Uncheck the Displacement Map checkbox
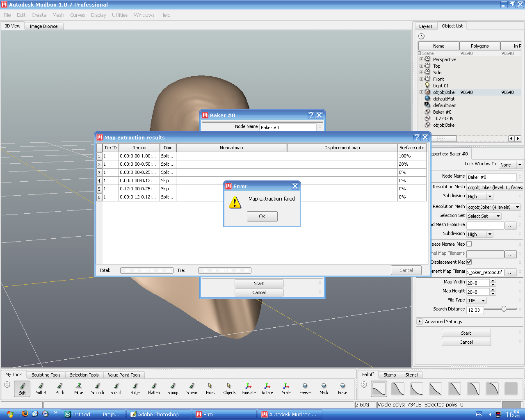Viewport: 525px width, 420px height. click(x=469, y=262)
